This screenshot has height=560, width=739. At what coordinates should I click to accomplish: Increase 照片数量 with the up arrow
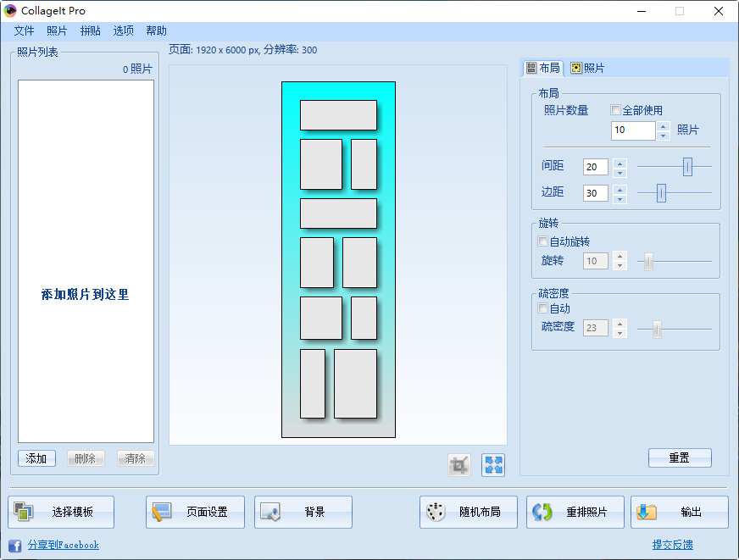coord(663,126)
